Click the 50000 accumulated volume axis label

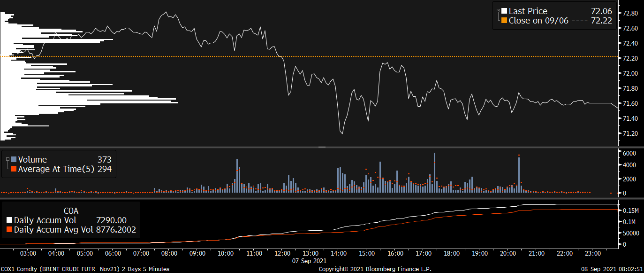pos(630,233)
